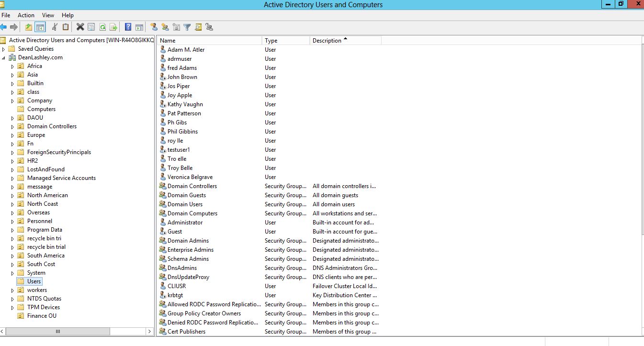Select the Finance OU tree item
This screenshot has width=644, height=346.
[42, 316]
